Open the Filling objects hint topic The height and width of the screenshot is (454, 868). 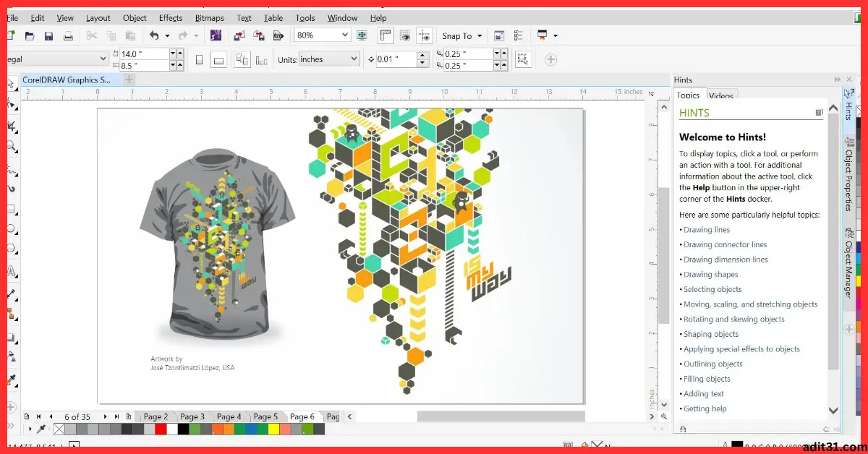pyautogui.click(x=707, y=379)
